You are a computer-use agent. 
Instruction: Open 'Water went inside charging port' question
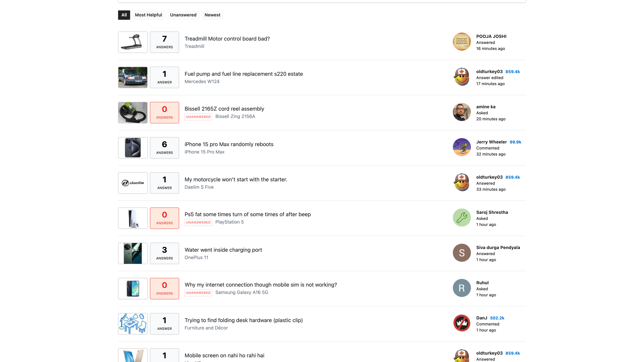click(x=223, y=250)
